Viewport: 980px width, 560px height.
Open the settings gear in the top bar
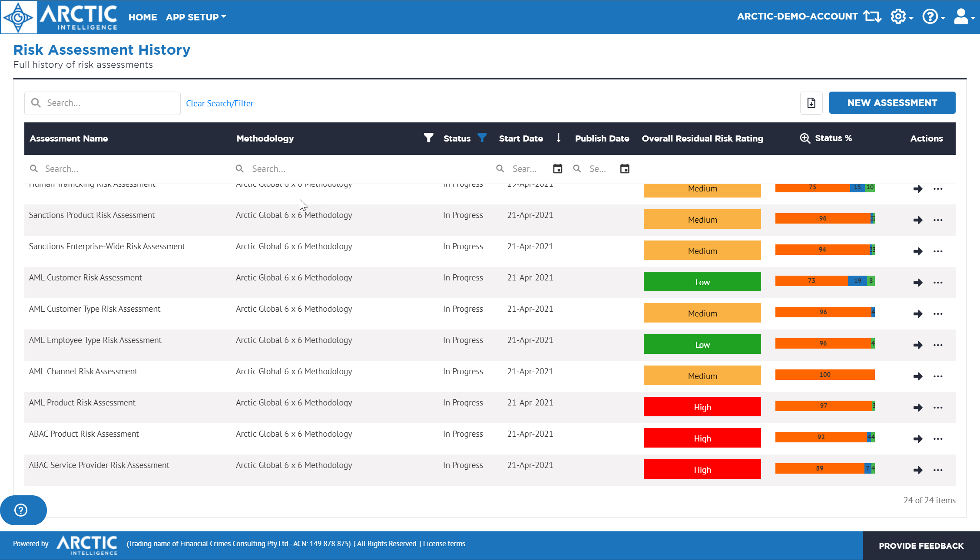point(898,16)
